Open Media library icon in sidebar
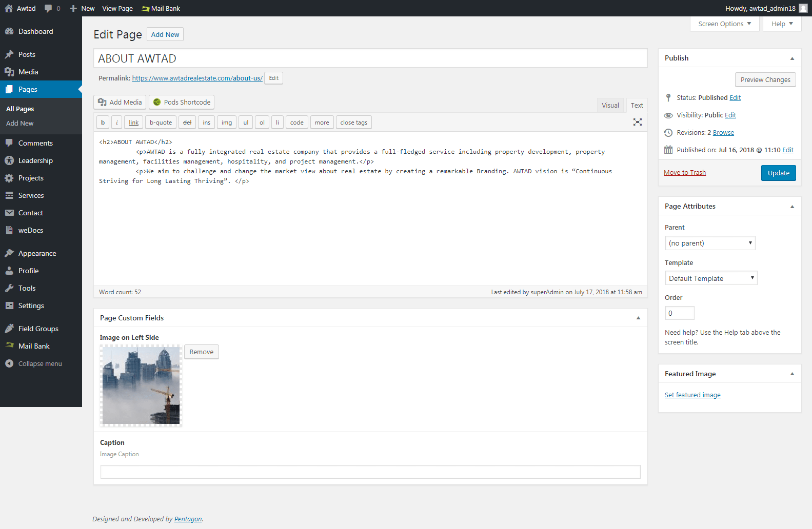Image resolution: width=812 pixels, height=529 pixels. [x=9, y=72]
